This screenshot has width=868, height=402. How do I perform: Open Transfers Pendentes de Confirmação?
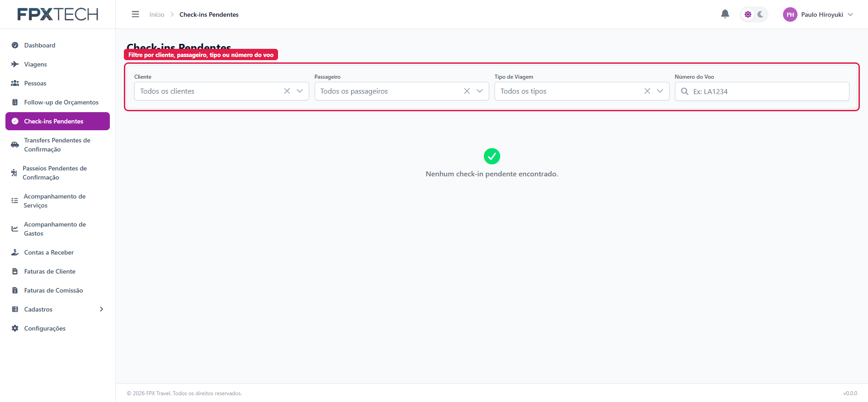57,145
